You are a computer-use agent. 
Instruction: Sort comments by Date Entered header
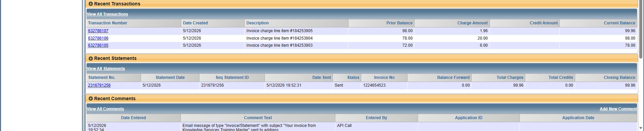134,118
